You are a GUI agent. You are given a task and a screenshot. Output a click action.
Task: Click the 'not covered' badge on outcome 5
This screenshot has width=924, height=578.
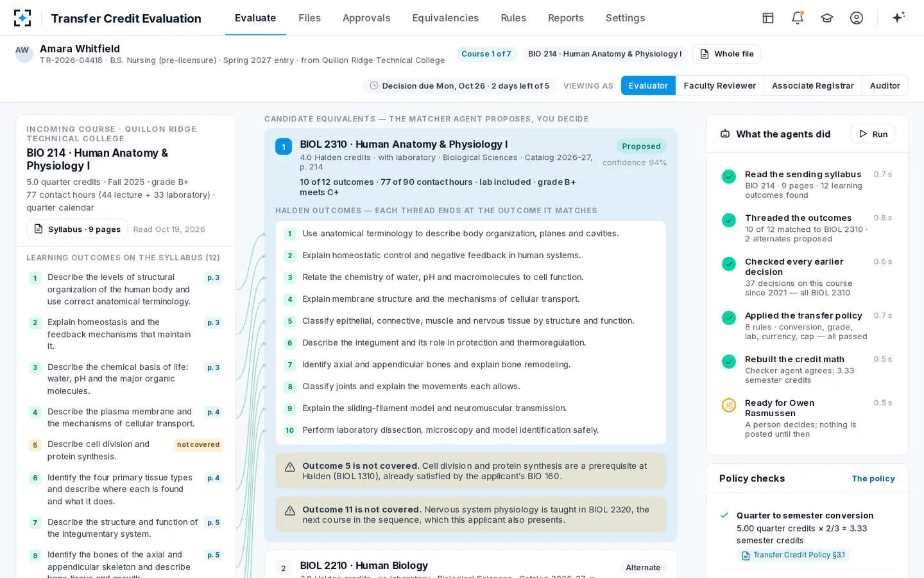[x=198, y=444]
